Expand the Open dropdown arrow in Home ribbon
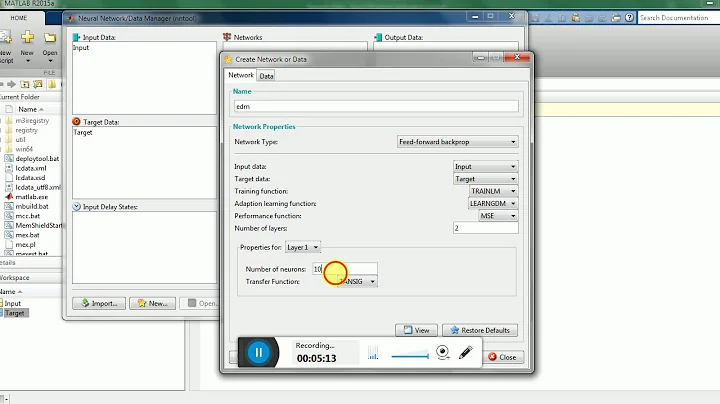Image resolution: width=720 pixels, height=404 pixels. [50, 61]
